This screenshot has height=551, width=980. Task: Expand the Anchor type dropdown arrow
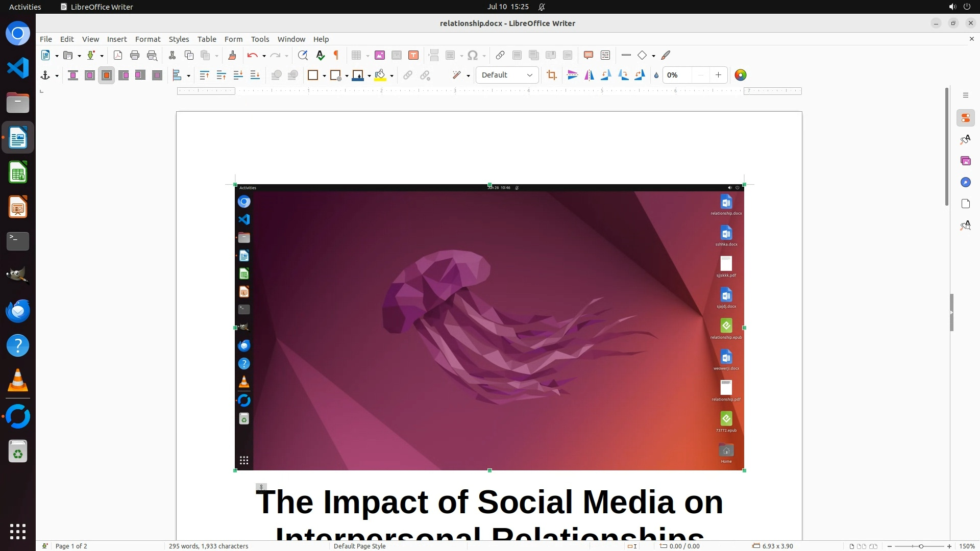(57, 76)
